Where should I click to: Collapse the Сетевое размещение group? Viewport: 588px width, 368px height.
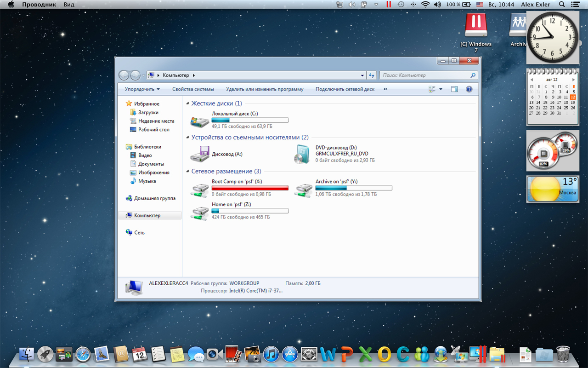click(x=187, y=172)
